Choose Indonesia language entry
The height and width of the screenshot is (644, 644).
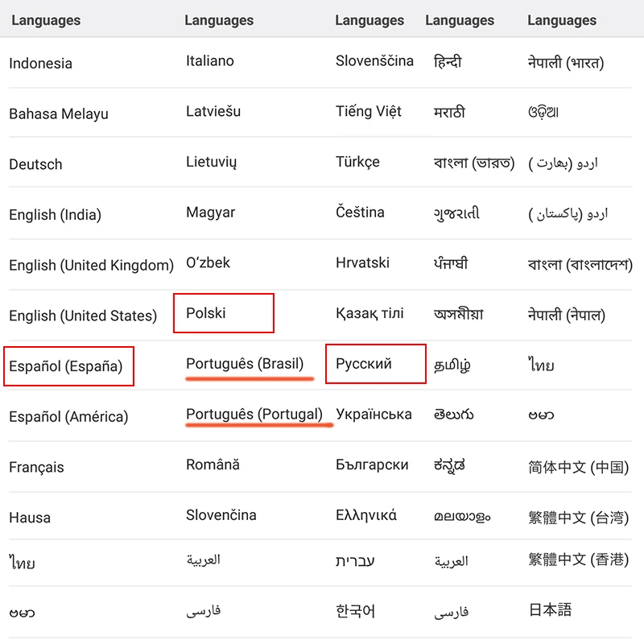[41, 64]
